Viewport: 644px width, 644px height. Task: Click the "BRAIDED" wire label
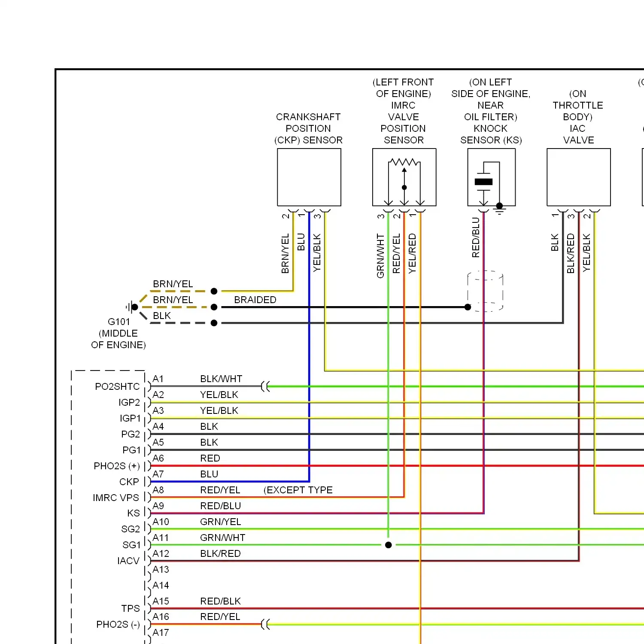tap(255, 300)
